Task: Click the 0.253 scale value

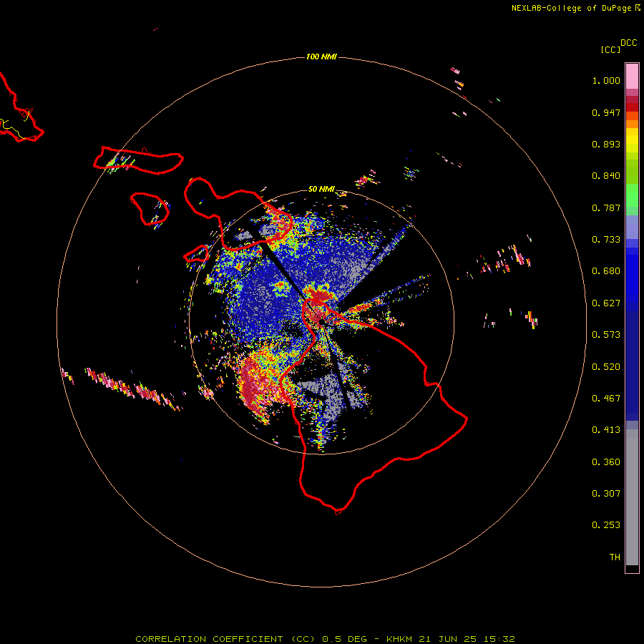Action: click(606, 525)
